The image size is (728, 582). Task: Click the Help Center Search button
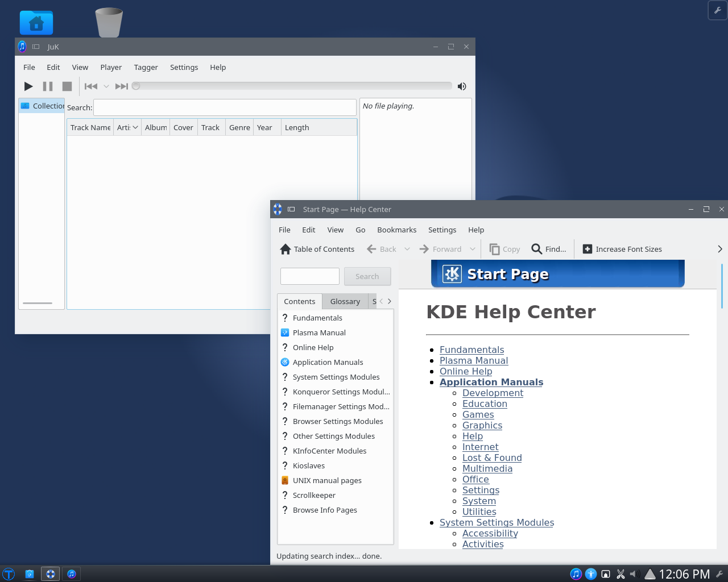point(367,276)
